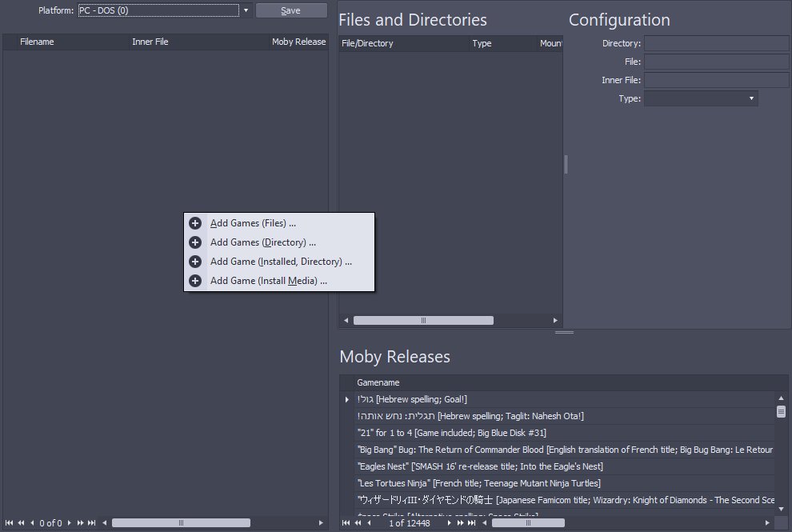Focus the File input field in Configuration
This screenshot has height=532, width=792.
coord(716,62)
